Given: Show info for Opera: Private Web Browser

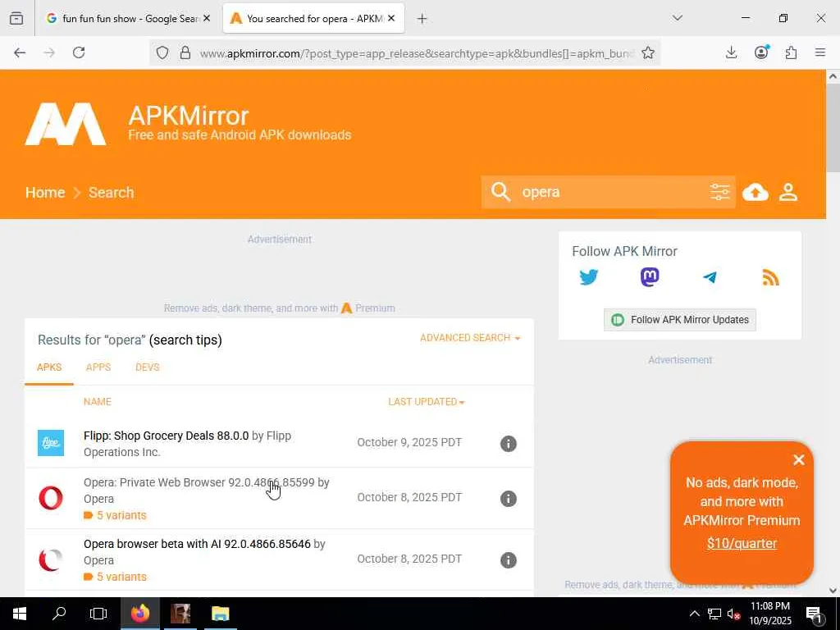Looking at the screenshot, I should (x=508, y=499).
